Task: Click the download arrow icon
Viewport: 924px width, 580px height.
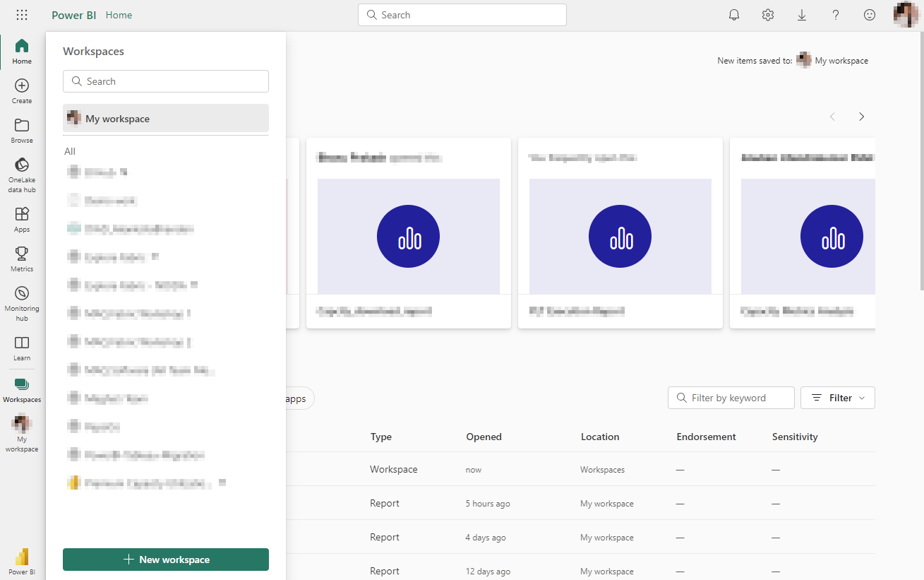Action: pyautogui.click(x=802, y=15)
